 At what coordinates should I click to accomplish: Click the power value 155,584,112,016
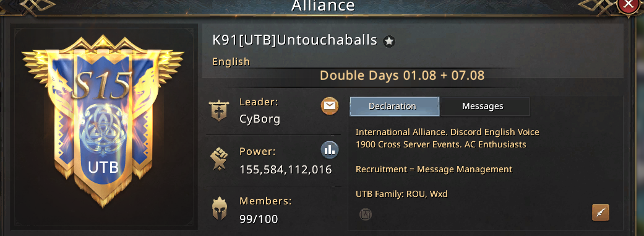coord(285,169)
